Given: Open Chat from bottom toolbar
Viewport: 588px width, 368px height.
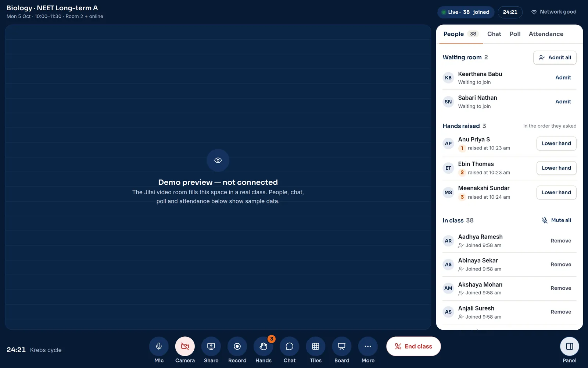Looking at the screenshot, I should point(290,346).
